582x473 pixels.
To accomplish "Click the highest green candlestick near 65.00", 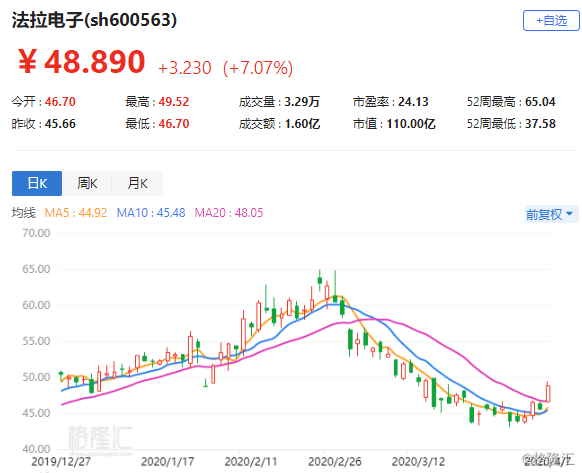I will tap(320, 280).
